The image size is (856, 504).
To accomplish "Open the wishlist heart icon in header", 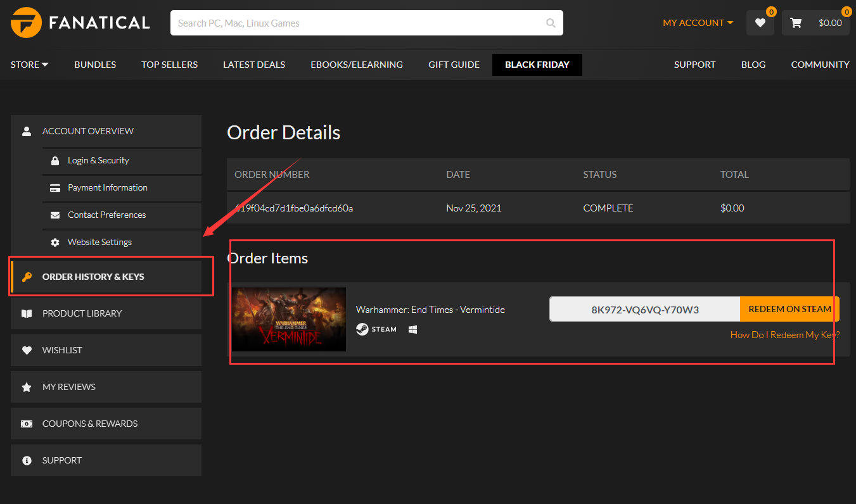I will click(x=760, y=23).
